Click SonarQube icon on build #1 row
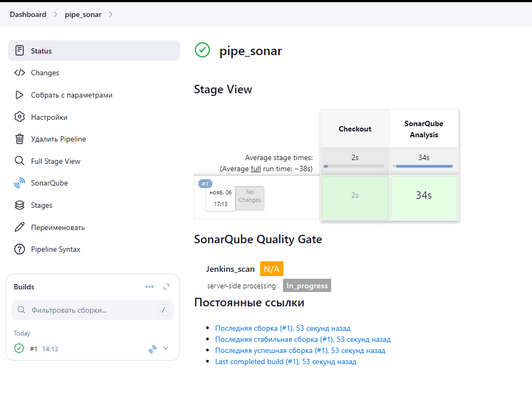 click(153, 349)
